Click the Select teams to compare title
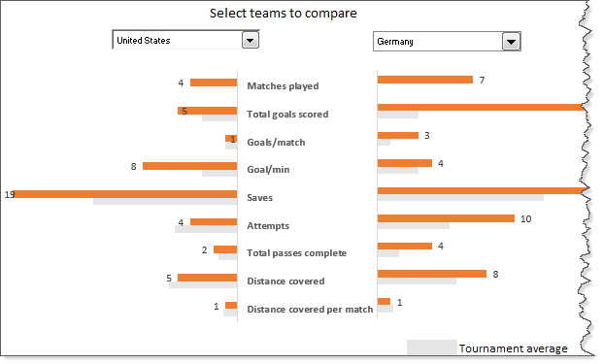603x364 pixels. 283,13
